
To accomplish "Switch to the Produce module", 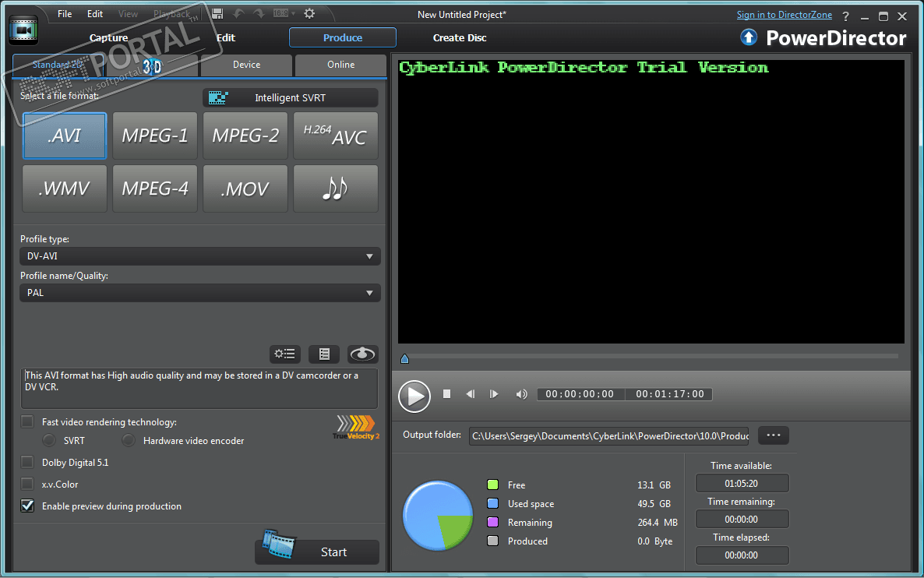I will point(342,37).
